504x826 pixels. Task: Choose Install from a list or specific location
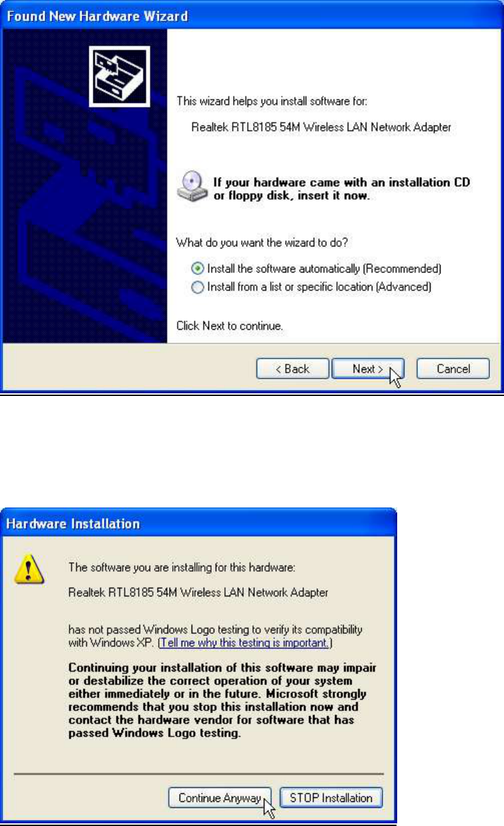tap(312, 287)
